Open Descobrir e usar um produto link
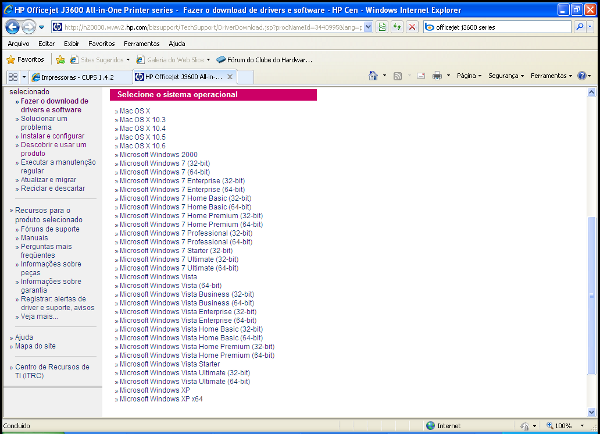This screenshot has height=434, width=600. click(x=53, y=149)
